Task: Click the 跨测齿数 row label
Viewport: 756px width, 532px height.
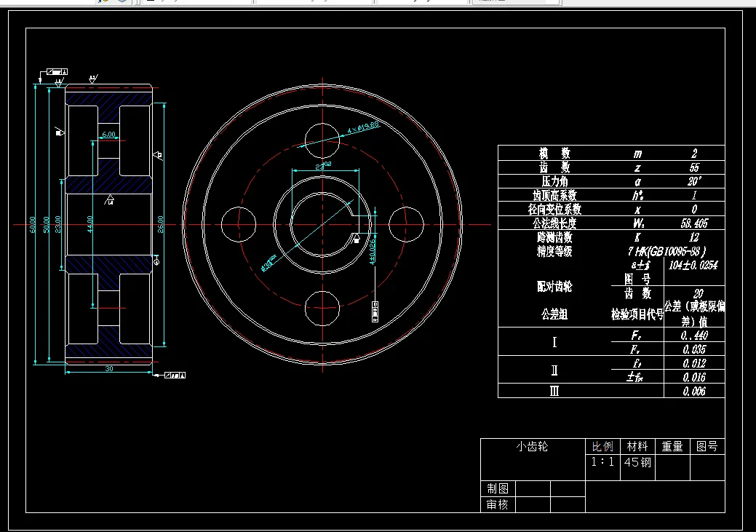Action: tap(554, 237)
